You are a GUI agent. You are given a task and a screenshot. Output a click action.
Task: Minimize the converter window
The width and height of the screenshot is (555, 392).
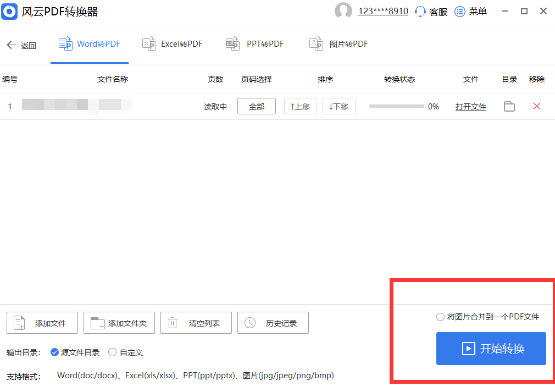[505, 12]
